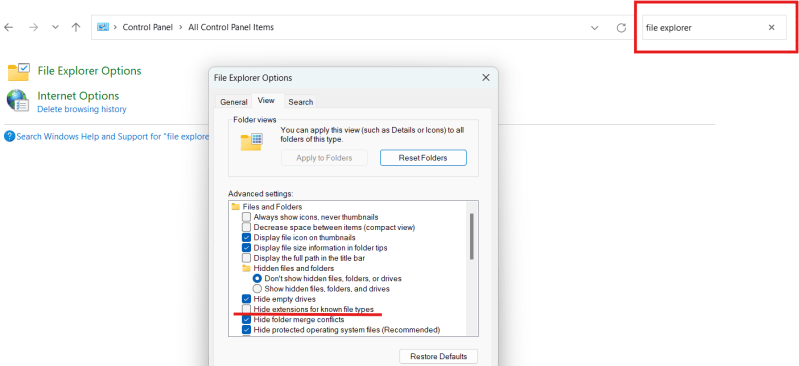Screen dimensions: 799x366
Task: Click the Advanced settings list scrollbar thumb
Action: pyautogui.click(x=472, y=237)
